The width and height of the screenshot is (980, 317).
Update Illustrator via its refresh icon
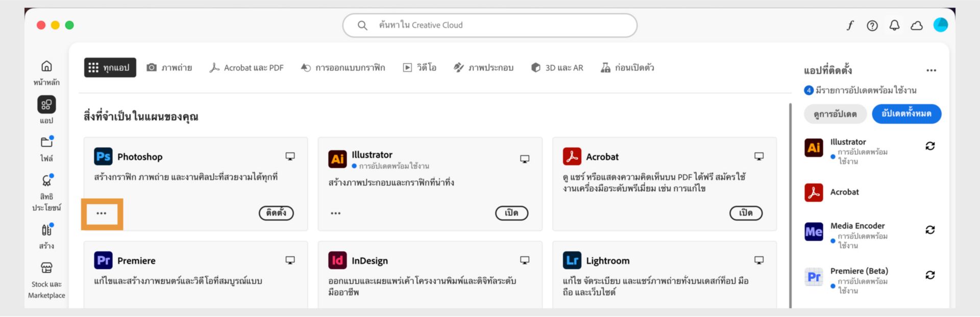tap(930, 146)
